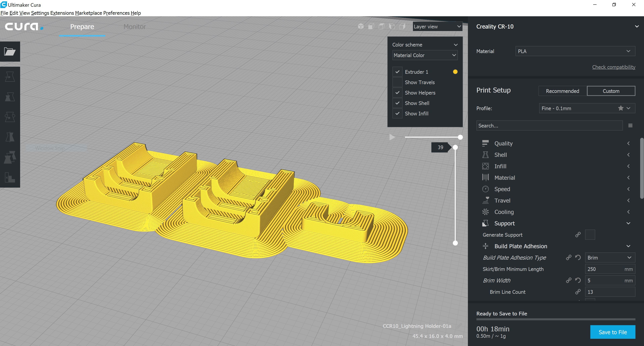Image resolution: width=644 pixels, height=346 pixels.
Task: Switch to the Monitor tab
Action: (135, 27)
